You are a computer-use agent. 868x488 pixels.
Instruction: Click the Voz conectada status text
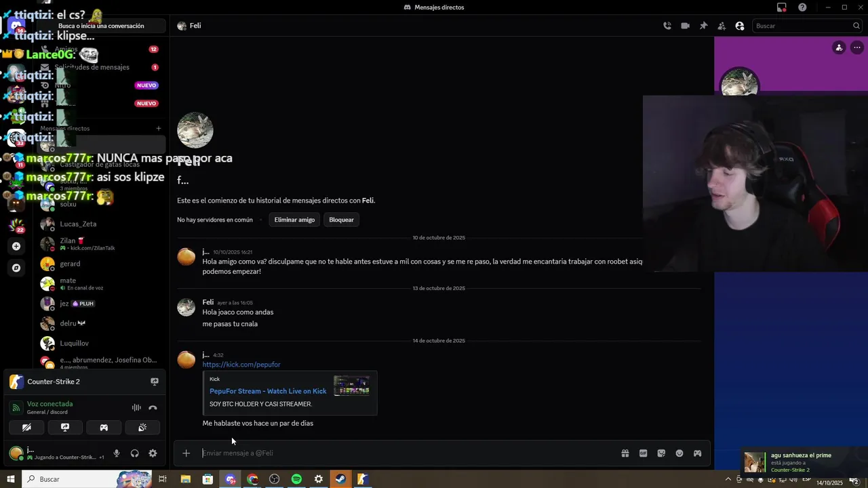click(50, 404)
